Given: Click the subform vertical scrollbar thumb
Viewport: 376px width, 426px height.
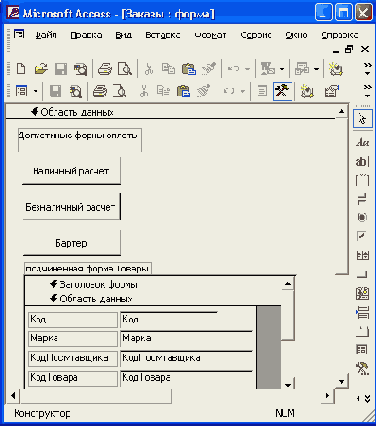Looking at the screenshot, I should (x=288, y=315).
